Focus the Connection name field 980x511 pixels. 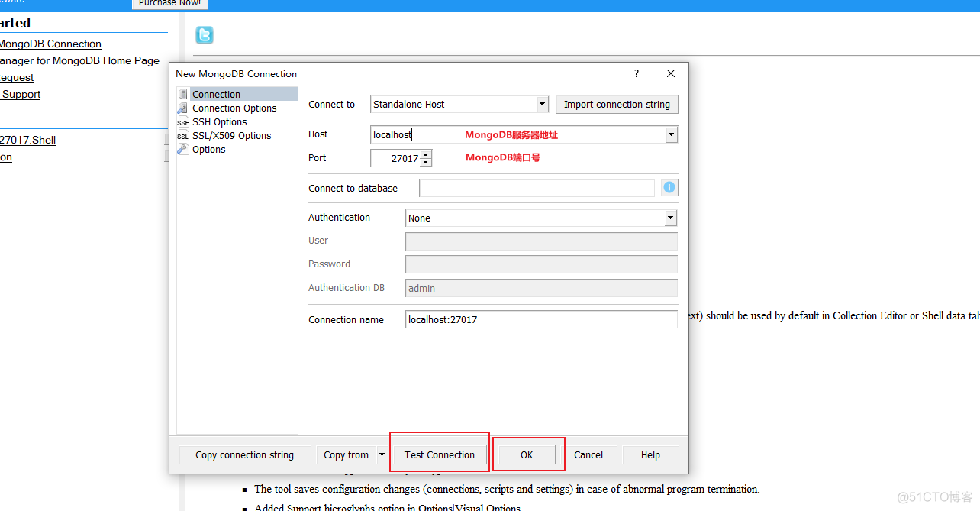541,319
